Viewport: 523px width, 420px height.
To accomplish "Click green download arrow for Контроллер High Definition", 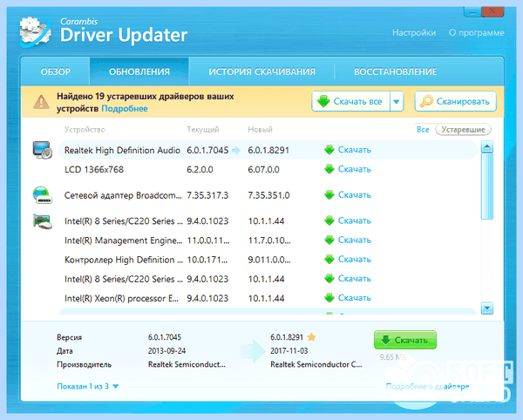I will pos(329,260).
